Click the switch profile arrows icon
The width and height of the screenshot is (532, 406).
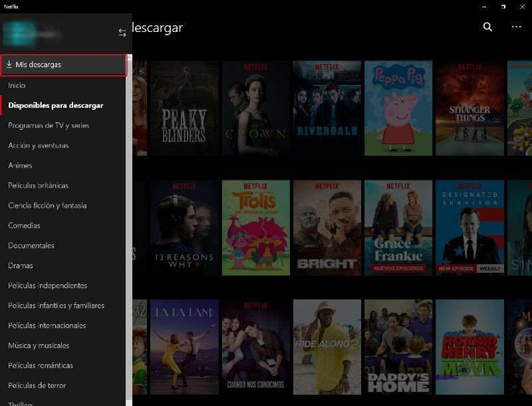122,31
